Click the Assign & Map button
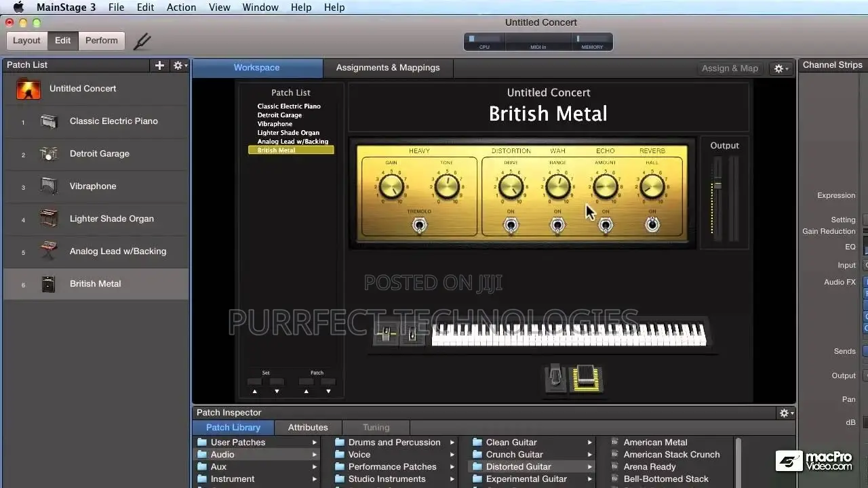 (730, 68)
